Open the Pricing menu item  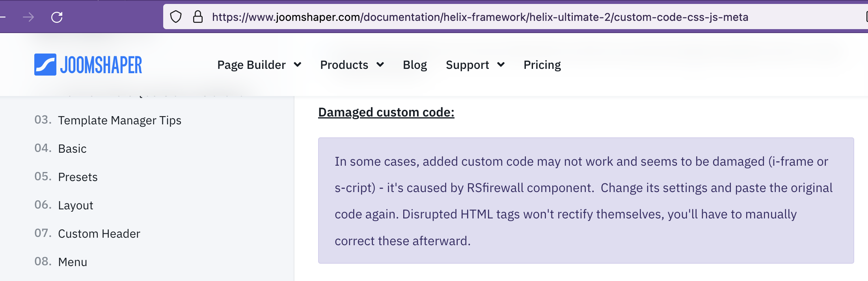(542, 65)
